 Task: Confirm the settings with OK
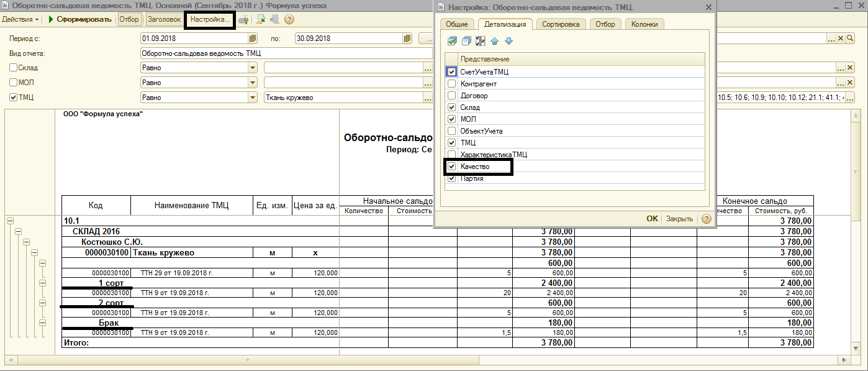[x=651, y=219]
